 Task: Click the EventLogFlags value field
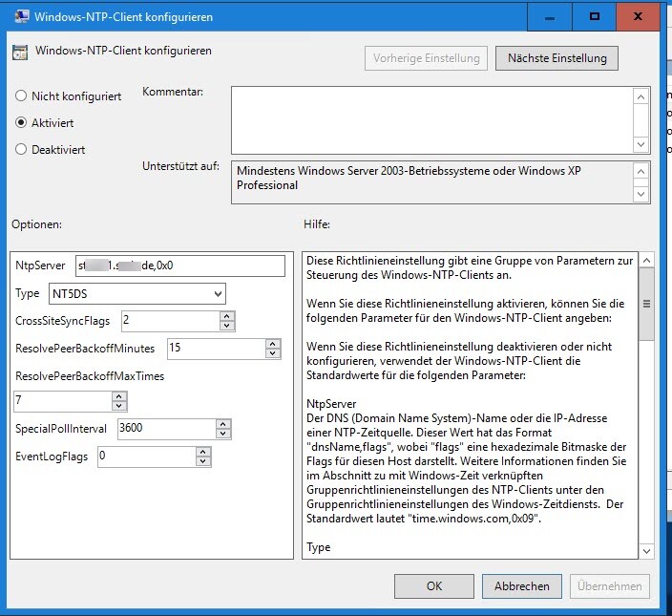click(147, 457)
